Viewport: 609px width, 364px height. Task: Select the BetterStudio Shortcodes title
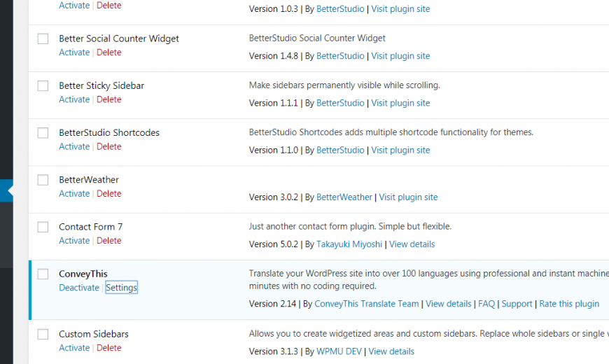point(109,132)
